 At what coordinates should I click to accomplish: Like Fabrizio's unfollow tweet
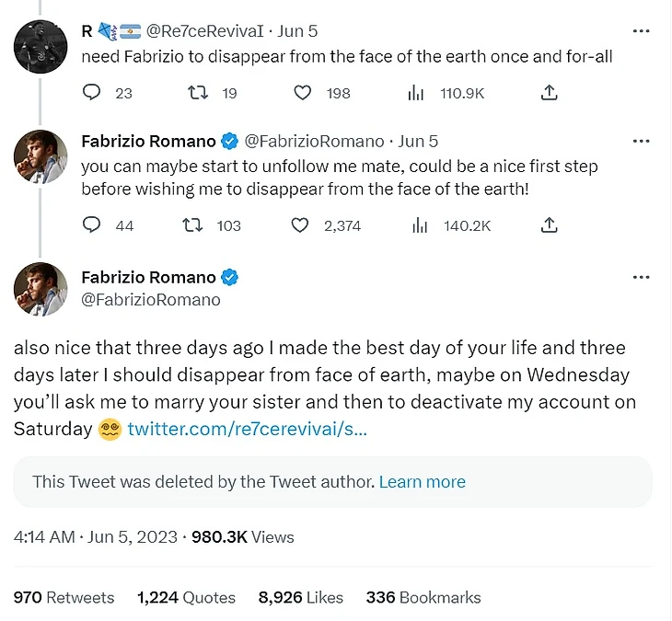coord(300,225)
